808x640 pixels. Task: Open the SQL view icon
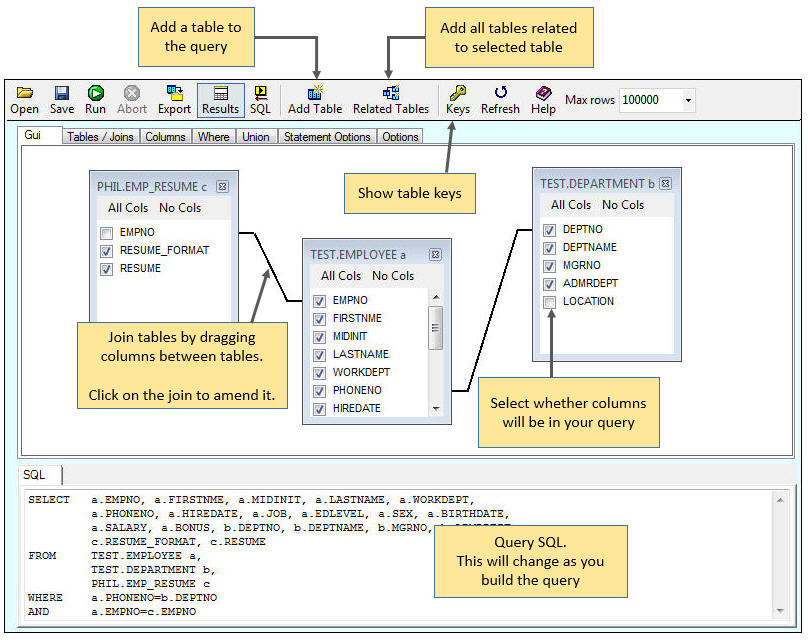click(261, 93)
